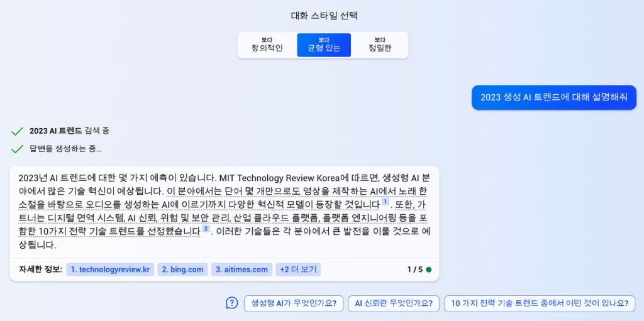Click the 1 / 5 response counter
The width and height of the screenshot is (644, 321).
414,269
